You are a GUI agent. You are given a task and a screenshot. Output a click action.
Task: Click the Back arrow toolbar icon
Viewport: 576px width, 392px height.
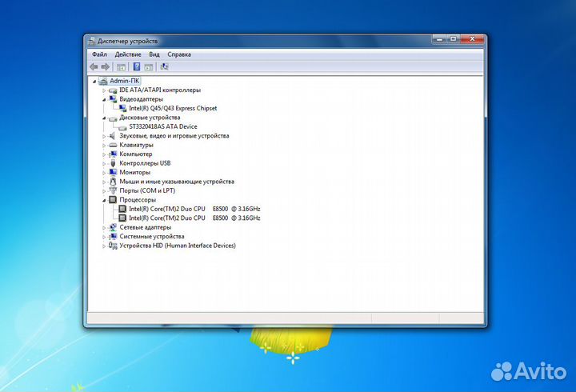click(94, 67)
